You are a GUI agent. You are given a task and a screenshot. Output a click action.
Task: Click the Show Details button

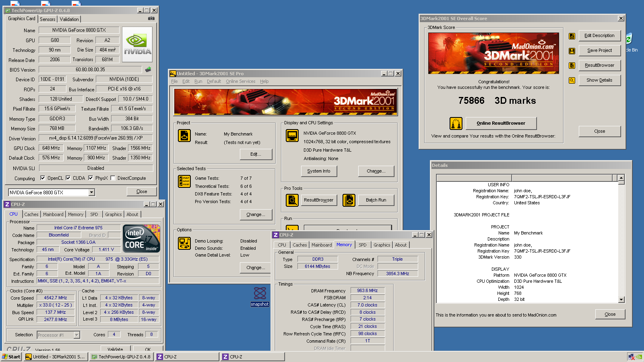pyautogui.click(x=599, y=80)
